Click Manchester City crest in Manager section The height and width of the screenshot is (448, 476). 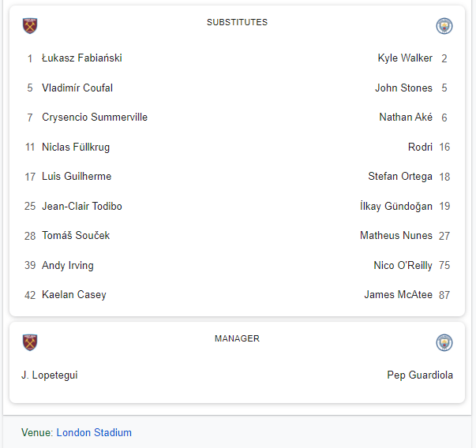(x=444, y=342)
